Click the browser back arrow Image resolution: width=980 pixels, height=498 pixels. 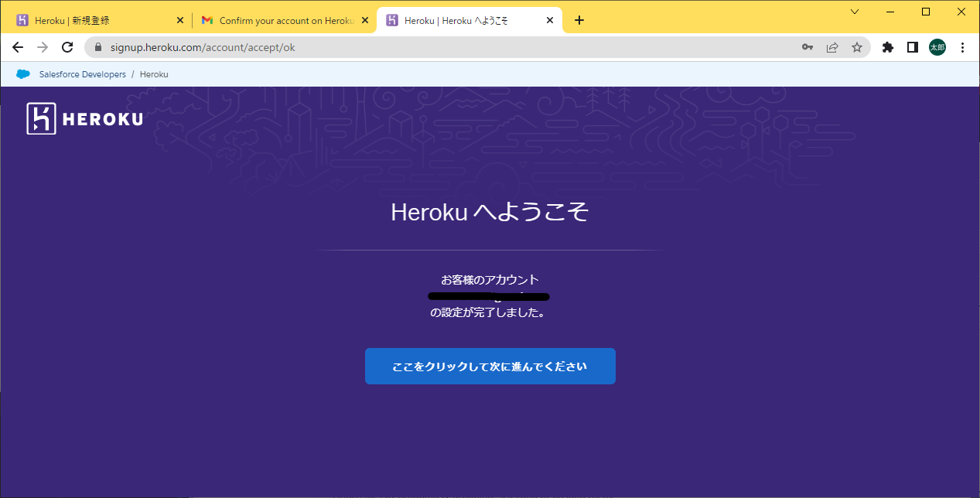point(18,47)
